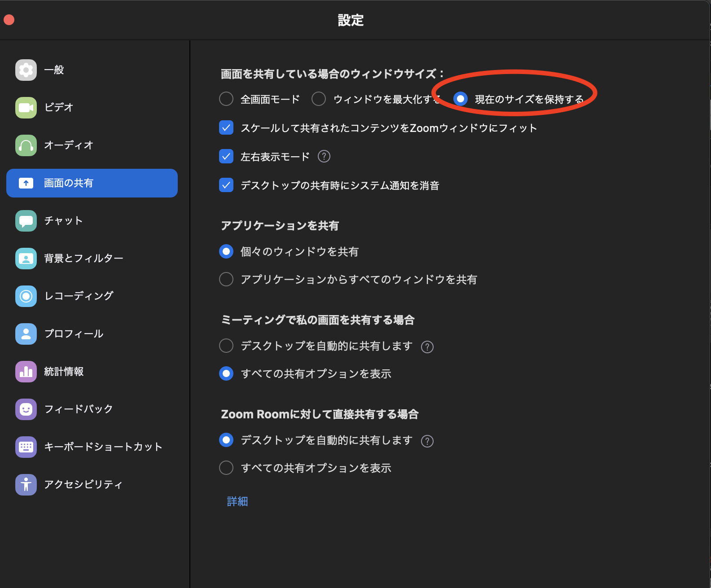Open the 一般 settings tab

[x=92, y=70]
